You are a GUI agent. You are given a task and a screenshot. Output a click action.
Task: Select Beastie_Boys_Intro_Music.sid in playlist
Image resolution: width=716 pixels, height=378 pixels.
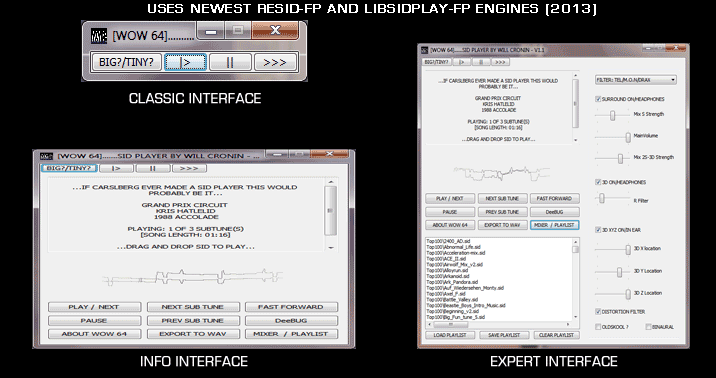[466, 305]
